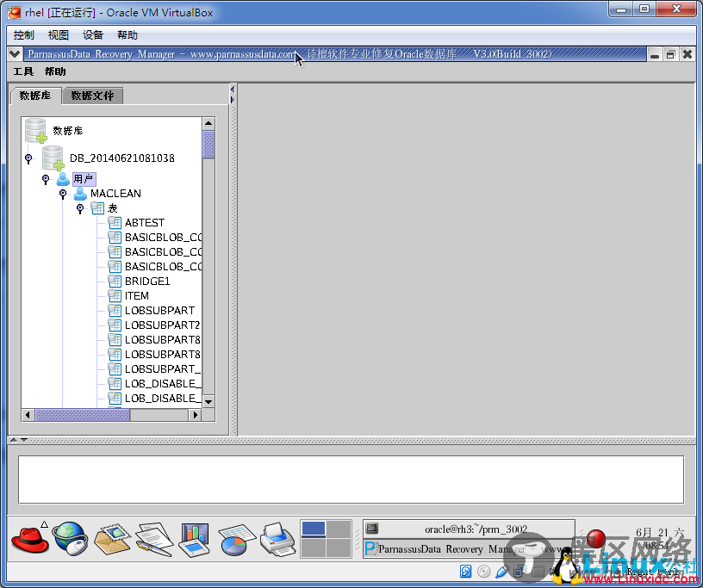The image size is (703, 588).
Task: Collapse the 表 tree node toggle
Action: click(80, 208)
